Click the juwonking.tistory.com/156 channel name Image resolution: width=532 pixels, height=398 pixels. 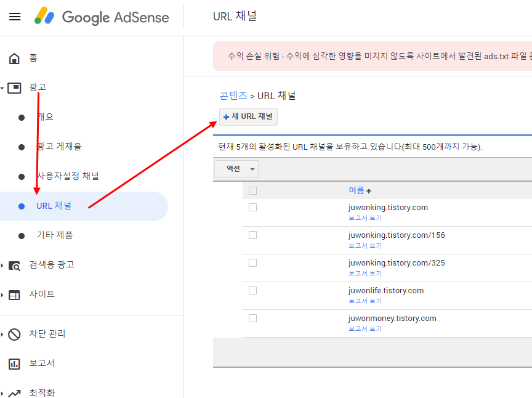[x=397, y=235]
